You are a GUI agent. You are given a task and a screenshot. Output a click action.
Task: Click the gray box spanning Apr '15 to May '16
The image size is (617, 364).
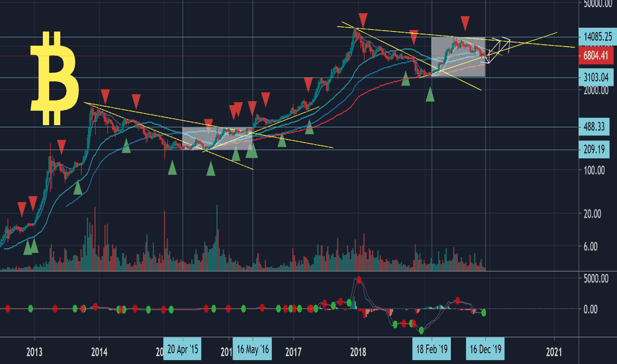click(x=217, y=138)
